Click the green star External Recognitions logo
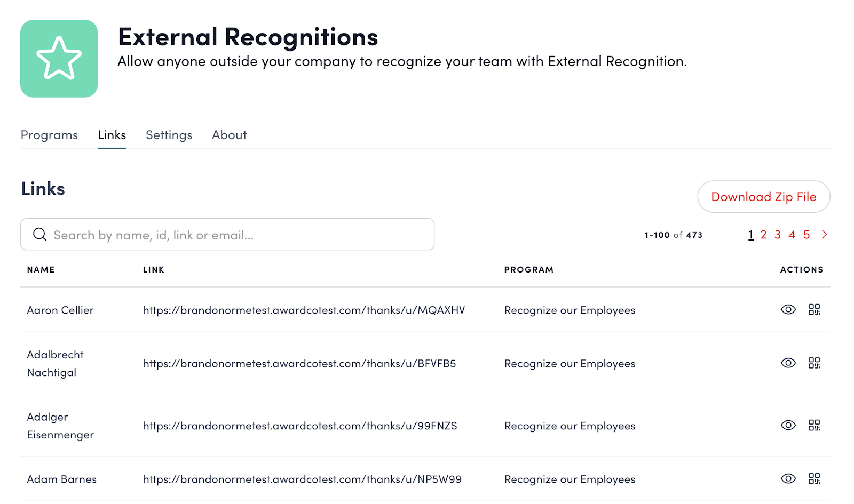Screen dimensions: 854x504 pyautogui.click(x=59, y=59)
